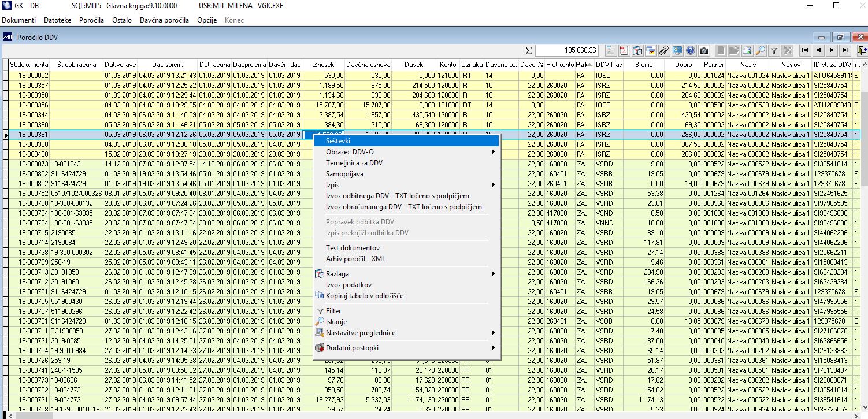This screenshot has width=868, height=419.
Task: Jump to first record arrow
Action: point(805,50)
